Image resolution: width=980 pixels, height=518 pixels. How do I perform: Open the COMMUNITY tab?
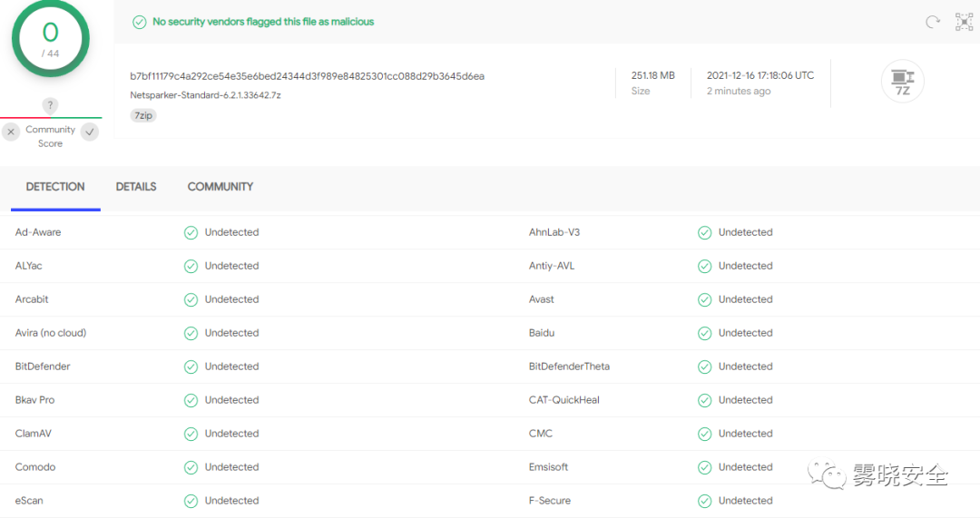(220, 187)
